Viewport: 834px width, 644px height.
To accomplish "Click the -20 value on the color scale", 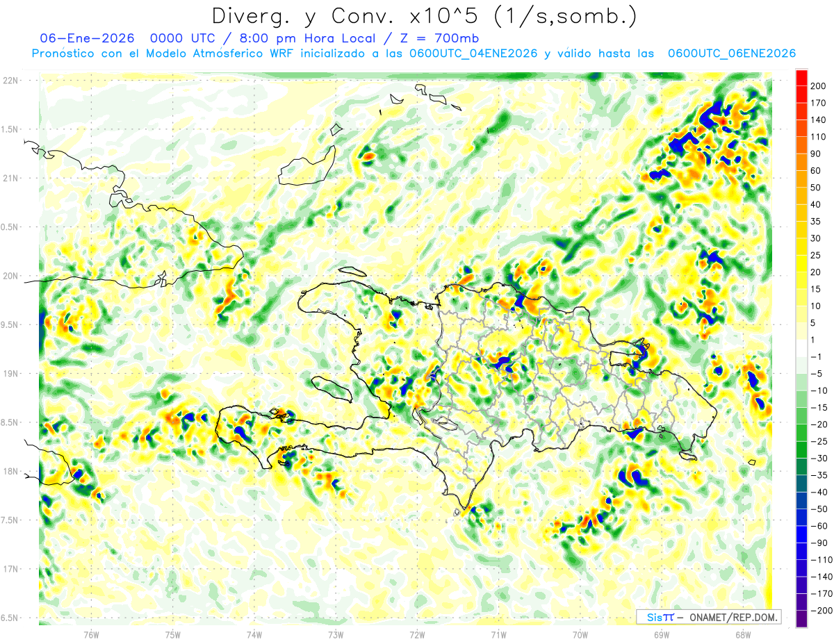I will (818, 424).
